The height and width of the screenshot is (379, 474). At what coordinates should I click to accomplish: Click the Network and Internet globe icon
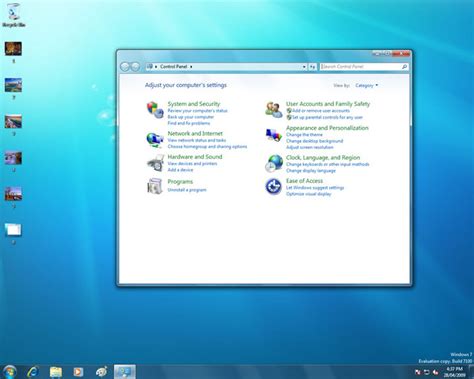155,140
